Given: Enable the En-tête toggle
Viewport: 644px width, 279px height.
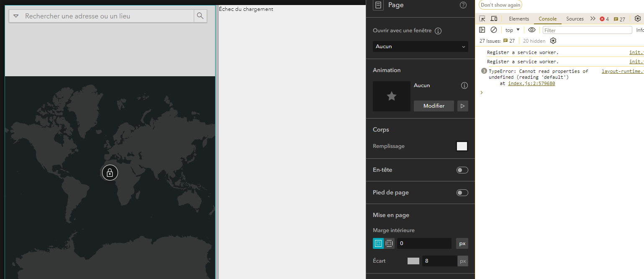Looking at the screenshot, I should pos(462,170).
